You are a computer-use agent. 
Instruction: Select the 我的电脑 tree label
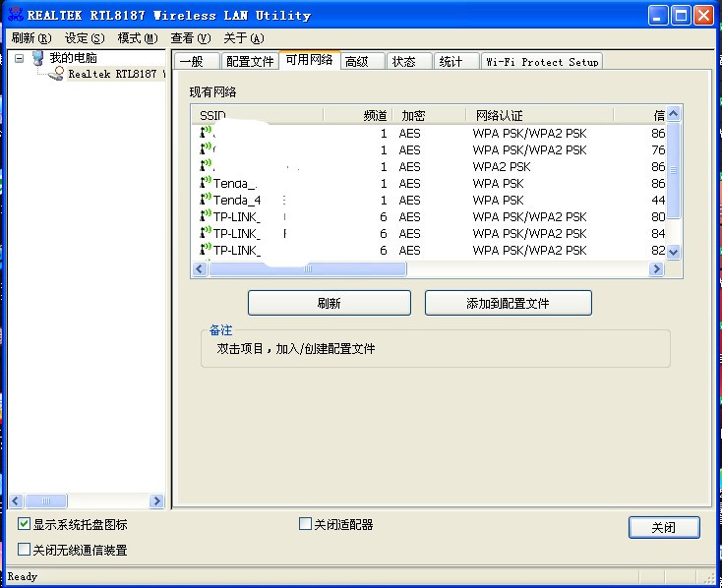point(73,58)
